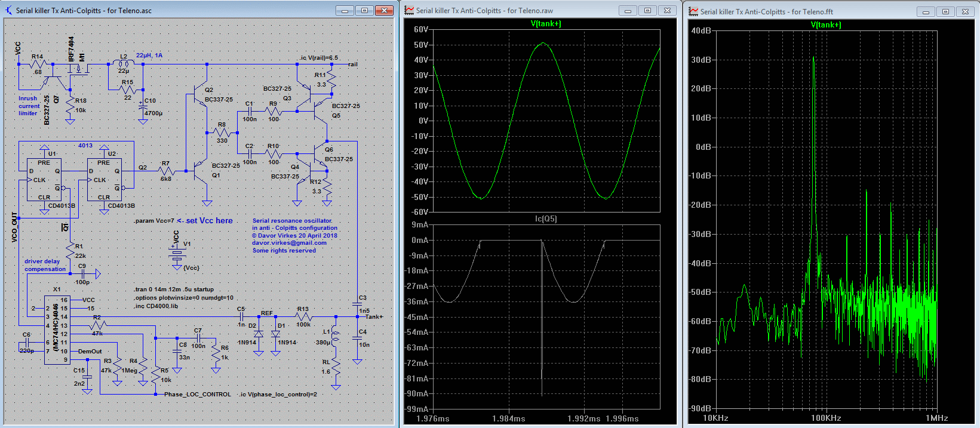
Task: Click the Ic(Q5) trace label
Action: click(546, 219)
